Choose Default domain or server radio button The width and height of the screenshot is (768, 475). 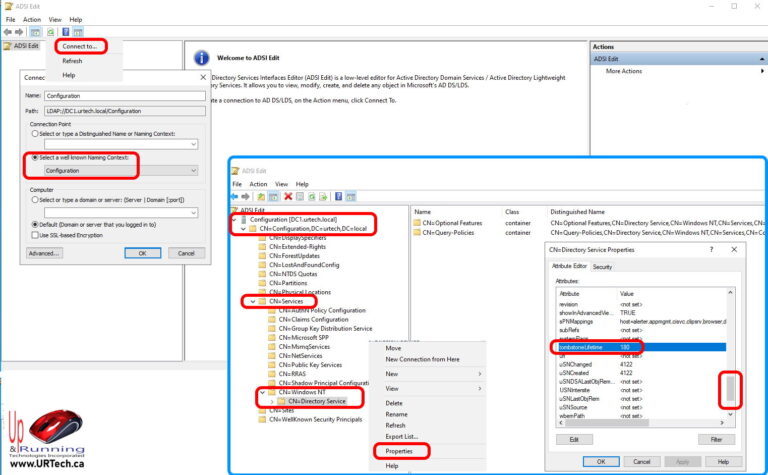coord(35,225)
